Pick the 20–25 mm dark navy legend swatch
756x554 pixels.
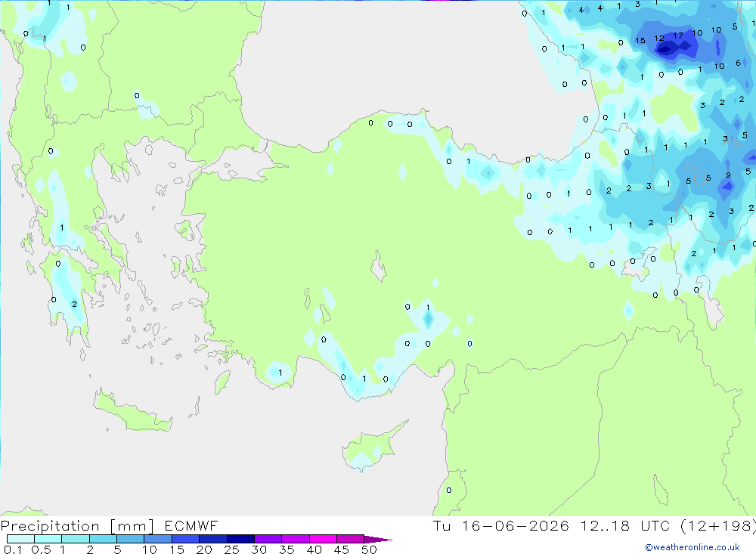click(x=213, y=539)
